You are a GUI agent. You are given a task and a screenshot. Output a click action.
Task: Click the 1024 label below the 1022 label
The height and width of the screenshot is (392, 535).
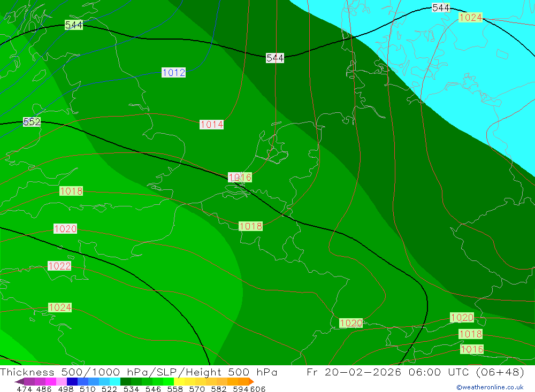pos(60,308)
